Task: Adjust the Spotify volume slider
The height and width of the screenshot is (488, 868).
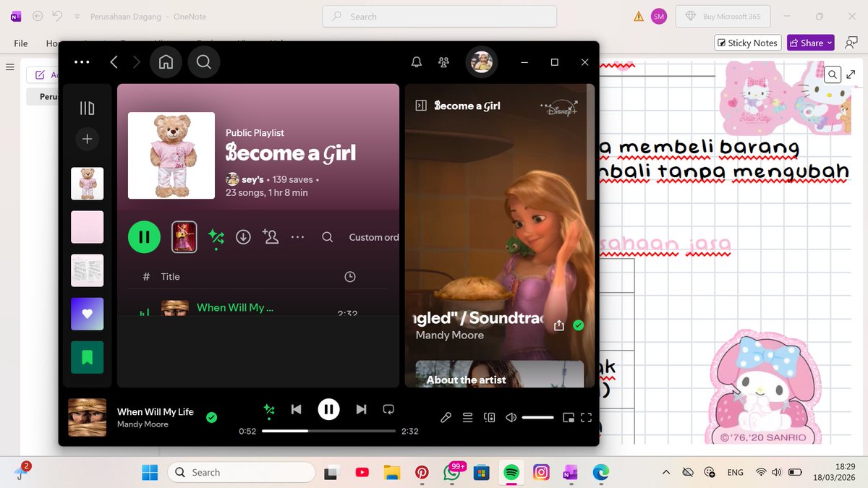Action: [x=538, y=417]
